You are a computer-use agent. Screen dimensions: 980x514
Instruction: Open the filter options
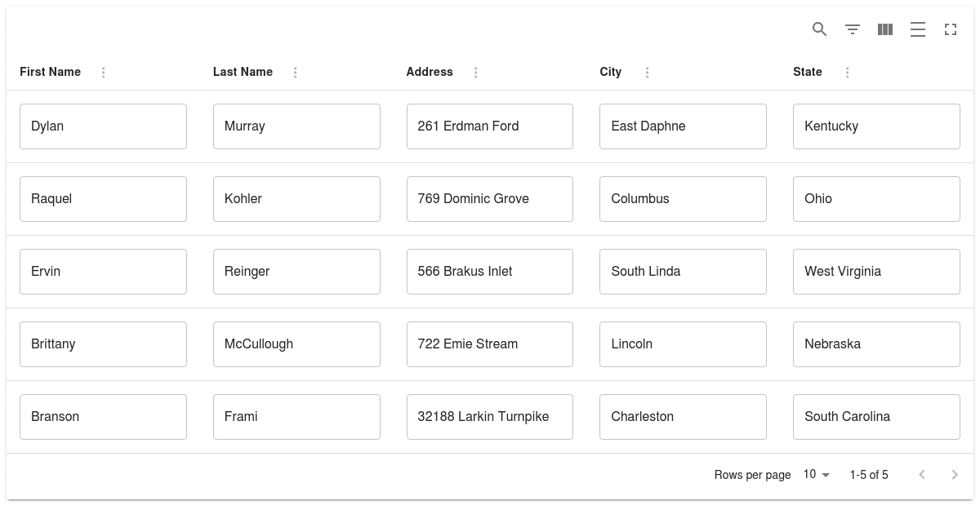[x=852, y=29]
